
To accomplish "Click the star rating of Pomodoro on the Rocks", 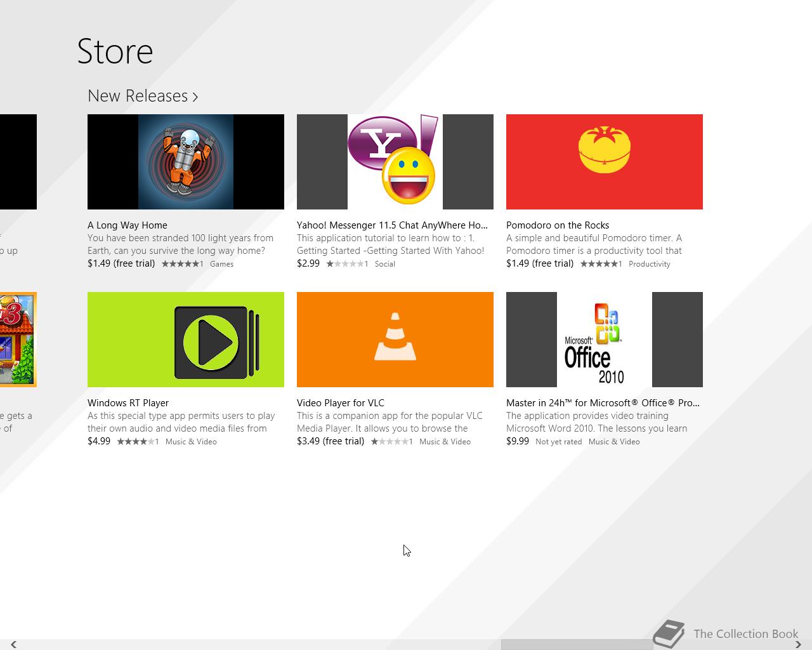I will 599,264.
